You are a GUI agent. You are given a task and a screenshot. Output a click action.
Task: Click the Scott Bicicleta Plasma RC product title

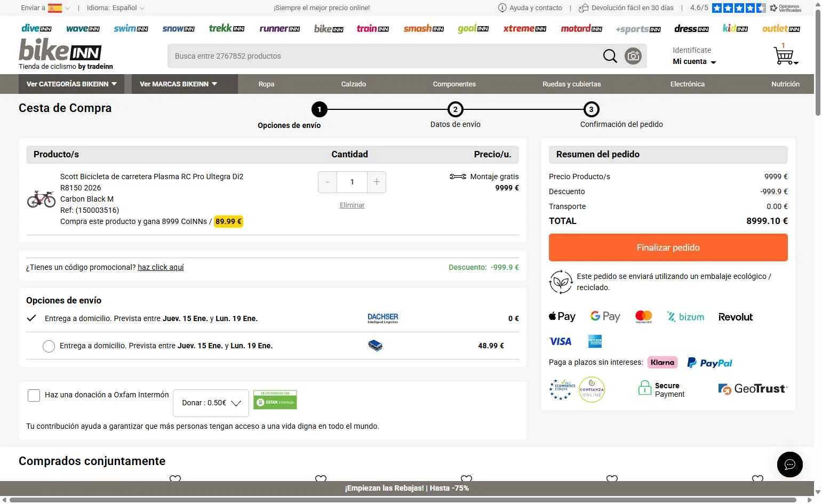[x=151, y=182]
